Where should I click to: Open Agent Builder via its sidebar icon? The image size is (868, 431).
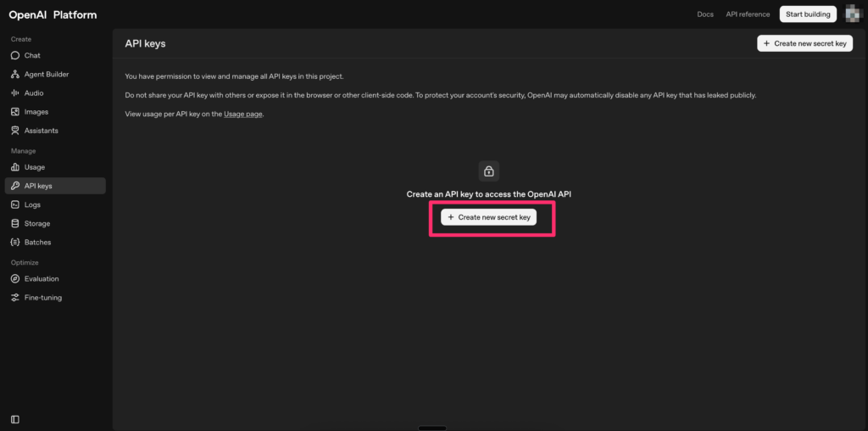tap(15, 75)
